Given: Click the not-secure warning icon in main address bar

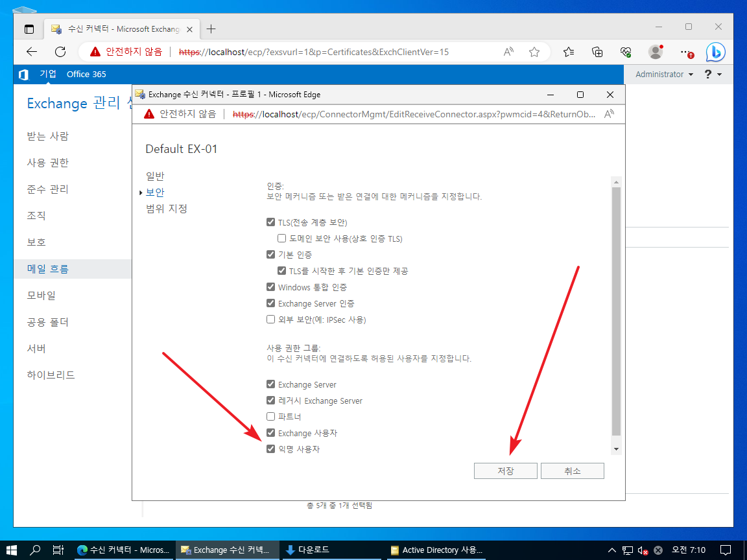Looking at the screenshot, I should 95,52.
